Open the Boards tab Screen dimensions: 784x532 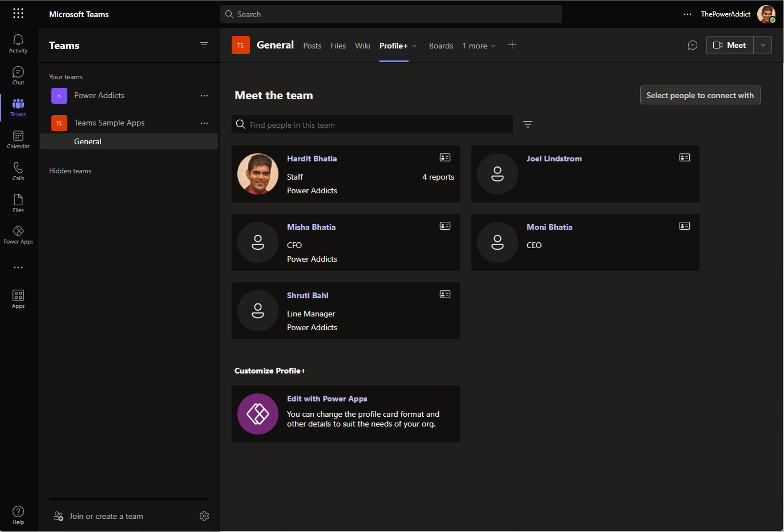tap(441, 46)
